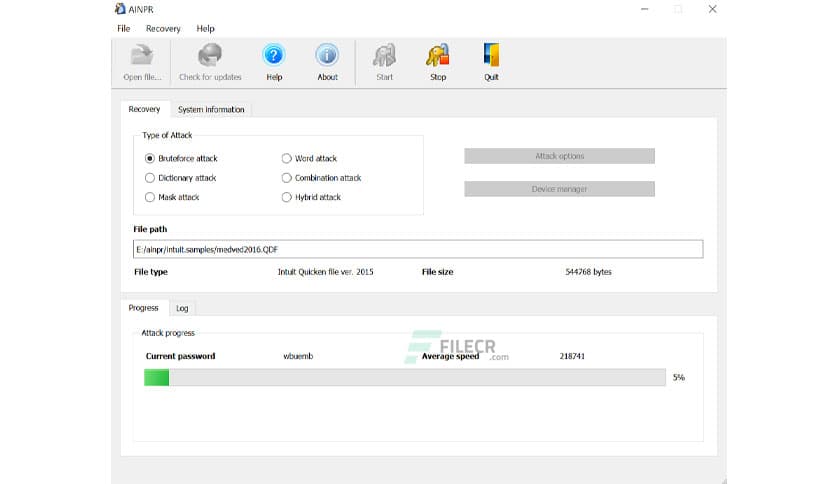Image resolution: width=836 pixels, height=484 pixels.
Task: Switch to System information tab
Action: 211,109
